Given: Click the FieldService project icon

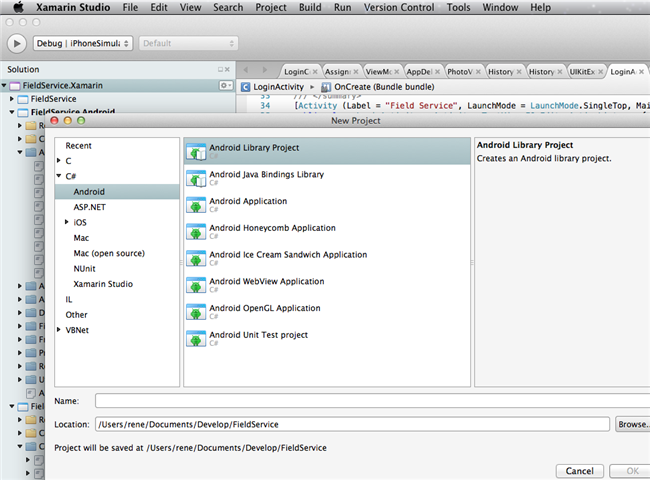Looking at the screenshot, I should [23, 99].
